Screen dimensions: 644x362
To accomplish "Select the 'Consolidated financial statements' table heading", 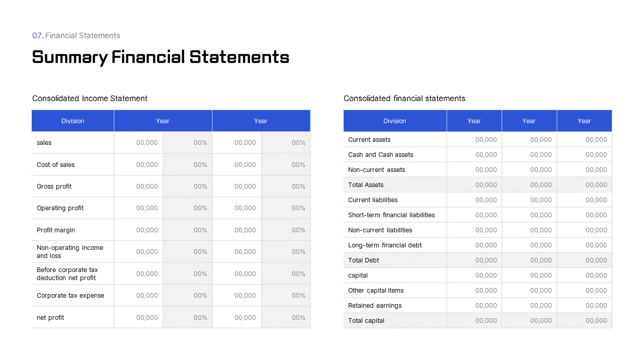I will pos(404,99).
